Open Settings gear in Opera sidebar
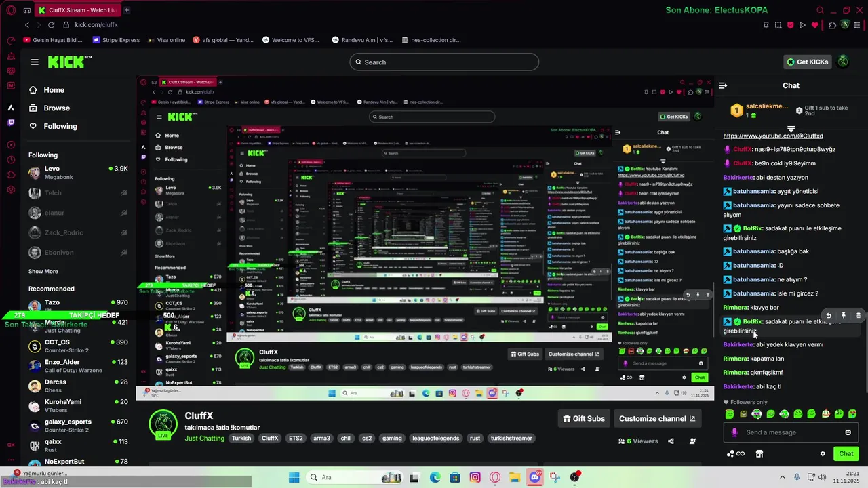The width and height of the screenshot is (868, 488). click(x=11, y=190)
